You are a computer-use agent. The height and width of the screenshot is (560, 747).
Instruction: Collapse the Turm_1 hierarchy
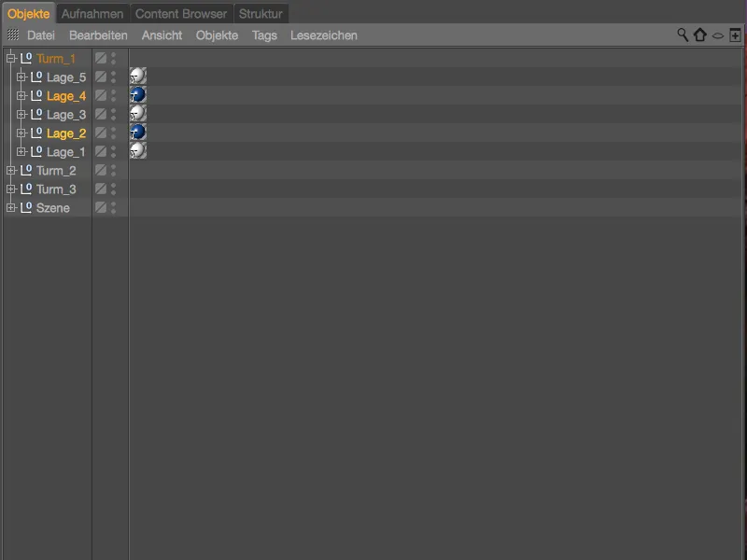pyautogui.click(x=11, y=59)
